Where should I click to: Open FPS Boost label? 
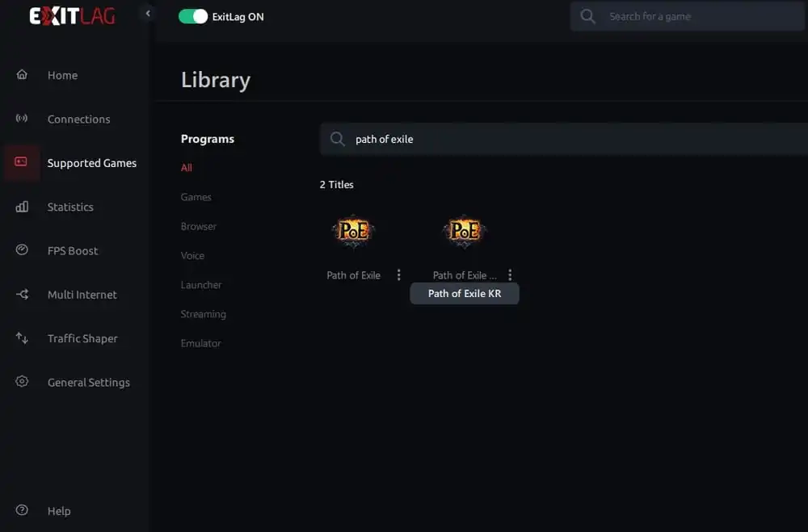click(x=73, y=251)
